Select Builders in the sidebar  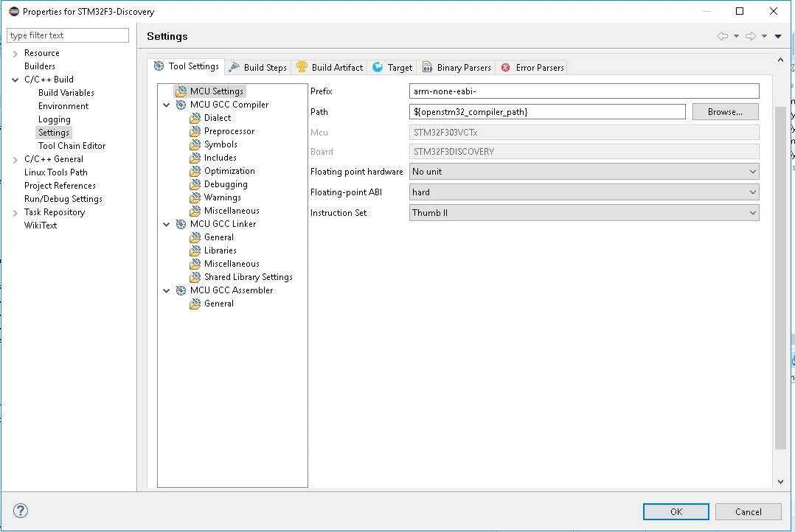(40, 66)
